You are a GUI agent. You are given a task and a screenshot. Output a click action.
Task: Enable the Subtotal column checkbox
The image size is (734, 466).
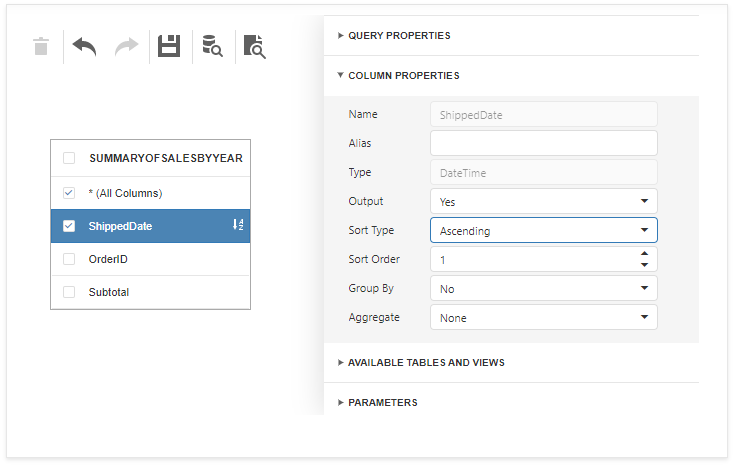69,292
